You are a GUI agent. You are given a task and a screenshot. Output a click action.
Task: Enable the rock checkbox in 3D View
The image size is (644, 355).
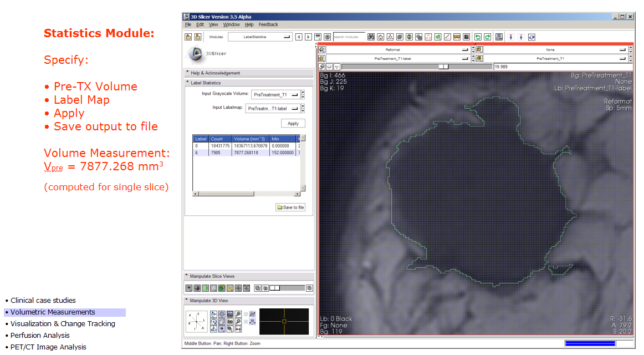coord(246,322)
